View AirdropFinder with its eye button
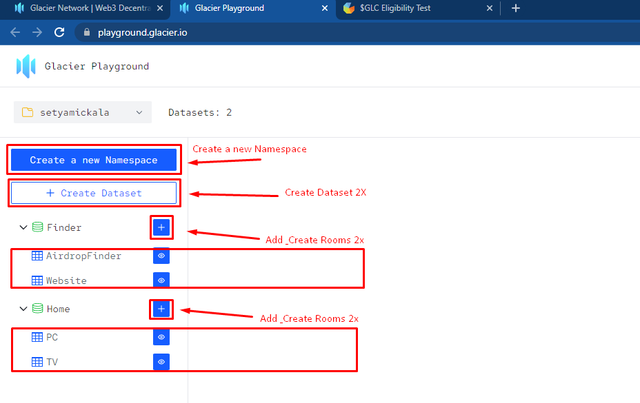The image size is (640, 403). (x=161, y=256)
